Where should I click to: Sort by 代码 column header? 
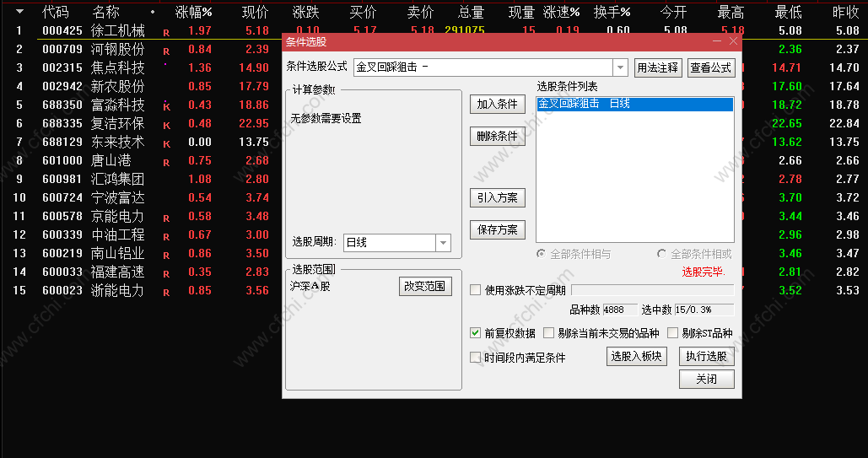point(56,12)
